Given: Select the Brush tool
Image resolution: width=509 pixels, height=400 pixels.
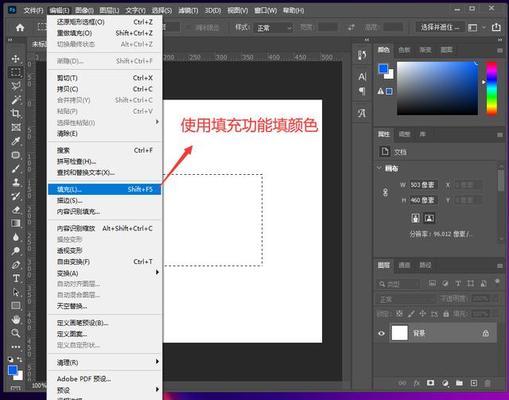Looking at the screenshot, I should pos(16,169).
